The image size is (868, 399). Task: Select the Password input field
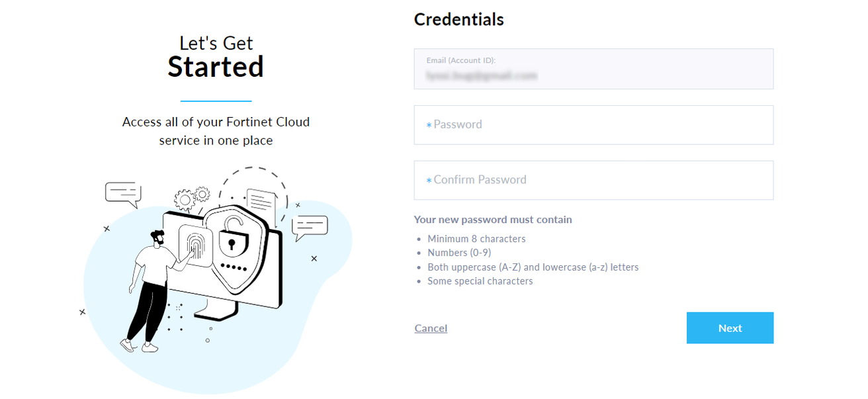coord(593,124)
